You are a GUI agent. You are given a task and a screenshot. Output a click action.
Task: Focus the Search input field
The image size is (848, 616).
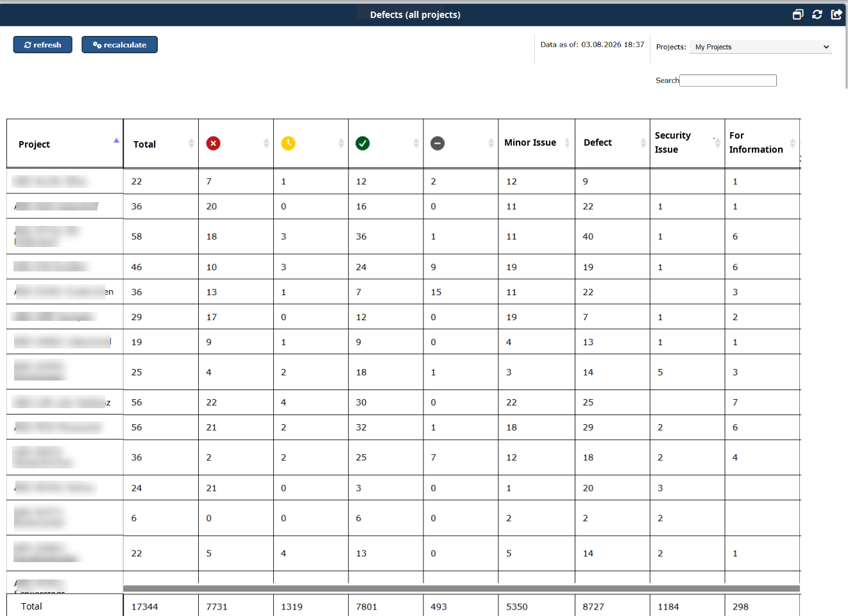point(728,80)
